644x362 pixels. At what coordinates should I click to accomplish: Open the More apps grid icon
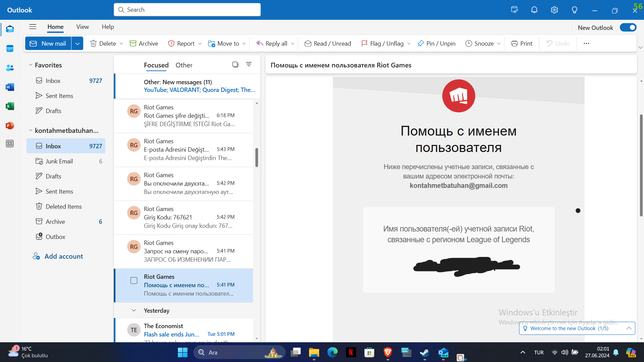click(10, 144)
